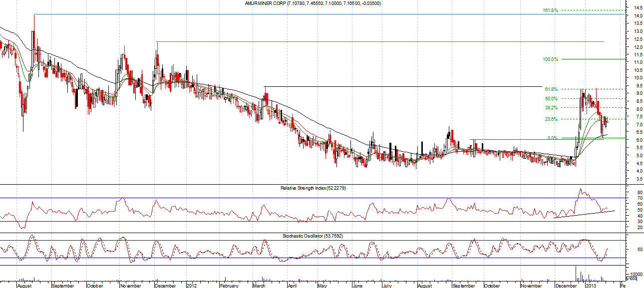Click the 2012 year marker on time axis
The height and width of the screenshot is (288, 644).
click(x=192, y=286)
